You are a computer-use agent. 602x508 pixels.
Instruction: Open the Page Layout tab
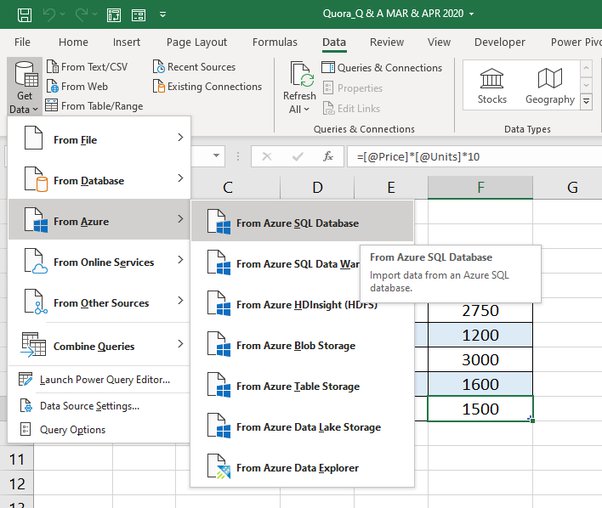(x=197, y=42)
